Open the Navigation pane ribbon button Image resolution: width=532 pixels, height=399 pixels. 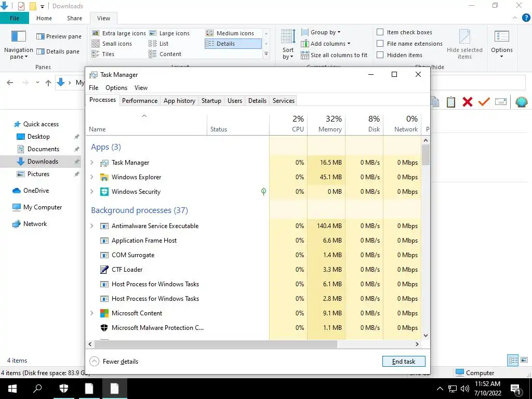point(18,45)
